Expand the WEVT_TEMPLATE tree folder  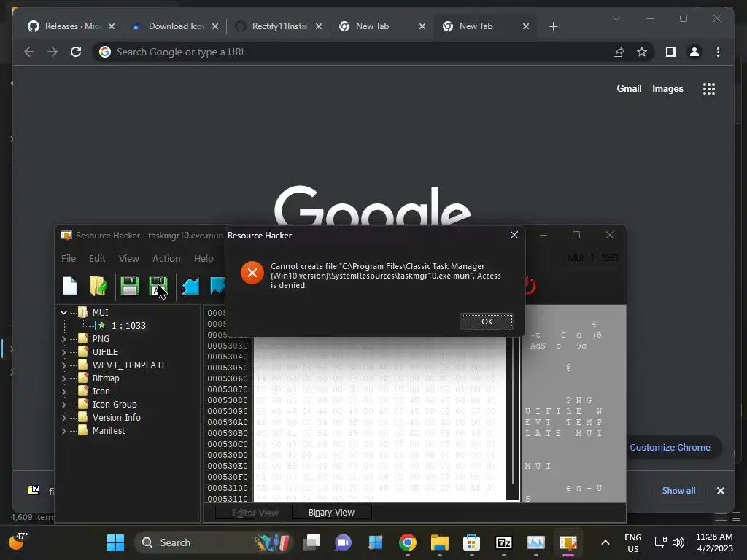(64, 365)
